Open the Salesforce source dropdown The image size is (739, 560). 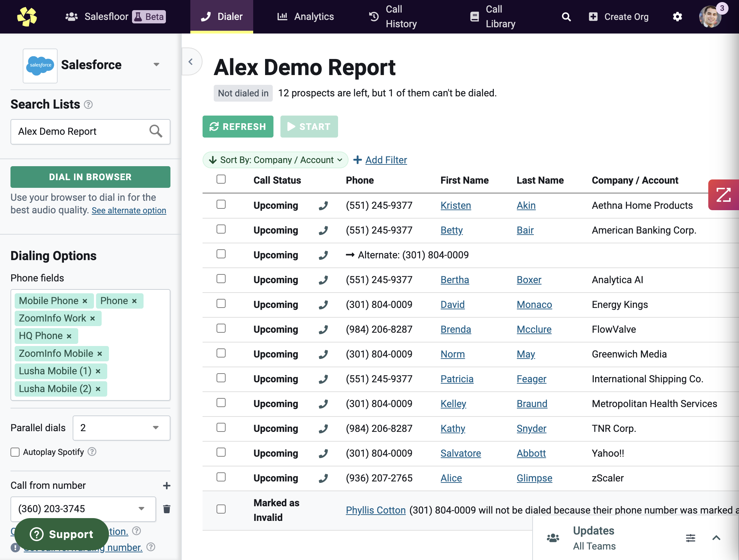pyautogui.click(x=156, y=65)
